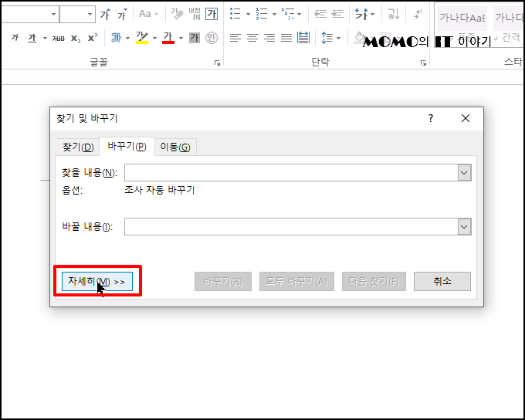Open highlight color dropdown arrow
The image size is (525, 420).
154,38
